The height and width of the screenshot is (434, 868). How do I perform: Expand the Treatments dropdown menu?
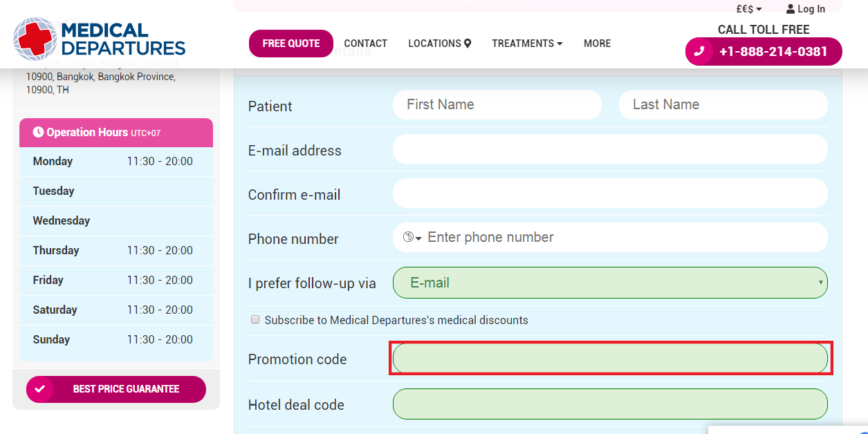coord(527,44)
